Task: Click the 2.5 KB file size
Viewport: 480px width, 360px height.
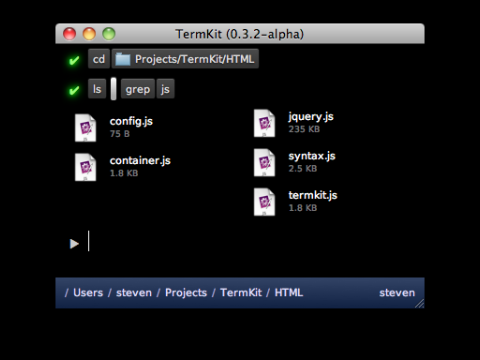Action: (303, 169)
